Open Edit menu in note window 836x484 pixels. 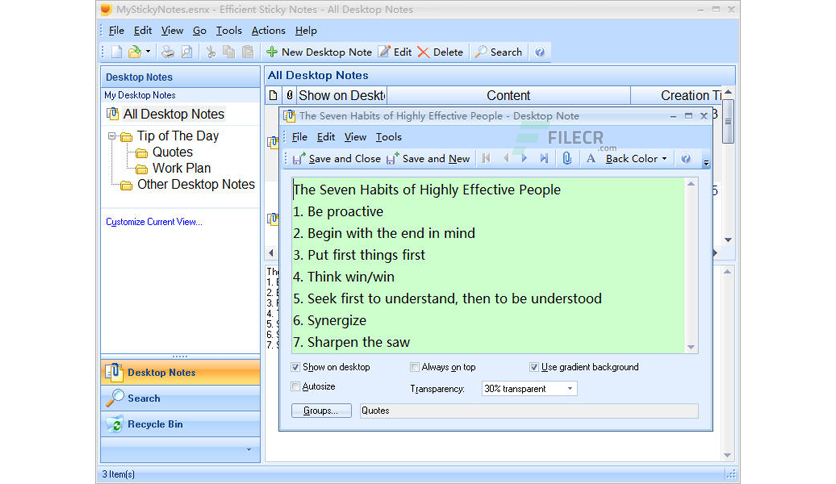(x=326, y=137)
